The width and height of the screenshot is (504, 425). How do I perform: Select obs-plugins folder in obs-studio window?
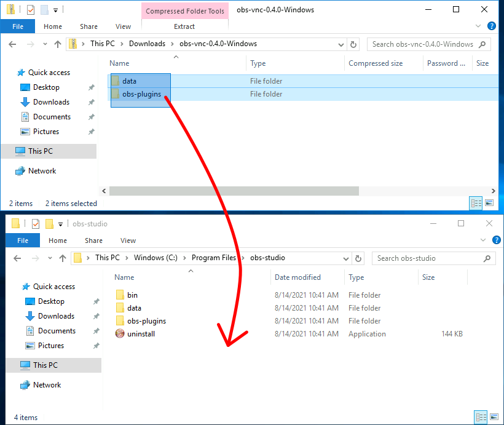point(146,321)
